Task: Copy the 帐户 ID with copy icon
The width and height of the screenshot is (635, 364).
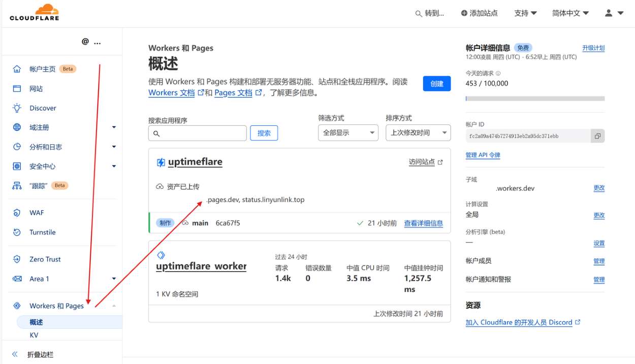Action: pyautogui.click(x=598, y=136)
